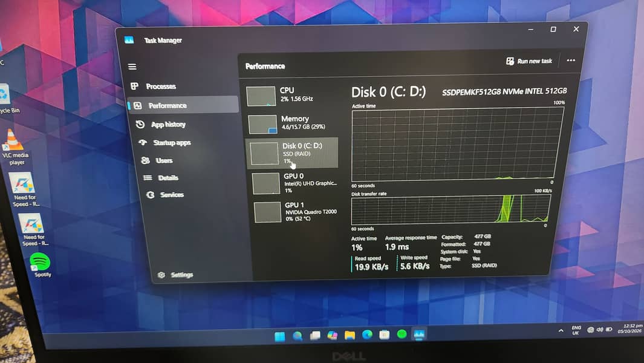
Task: Select the CPU performance graph thumbnail
Action: click(261, 96)
